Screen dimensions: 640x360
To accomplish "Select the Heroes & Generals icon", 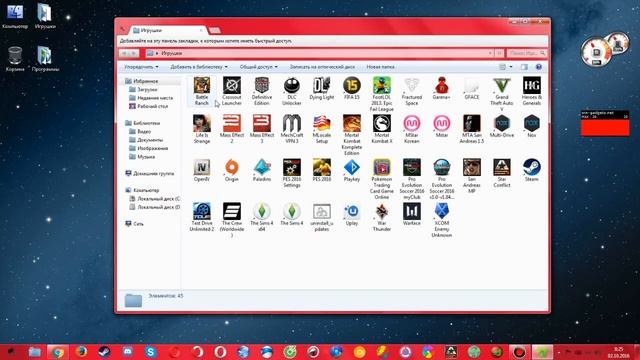I will 532,91.
